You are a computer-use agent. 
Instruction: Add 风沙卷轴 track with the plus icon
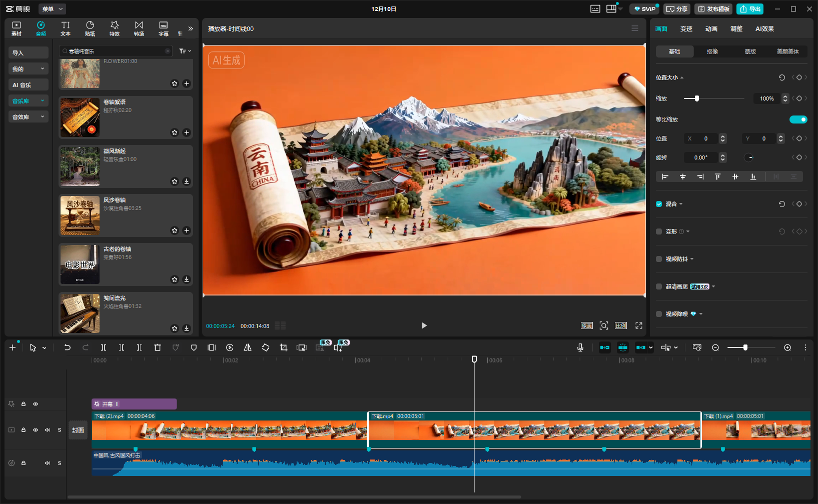coord(187,230)
